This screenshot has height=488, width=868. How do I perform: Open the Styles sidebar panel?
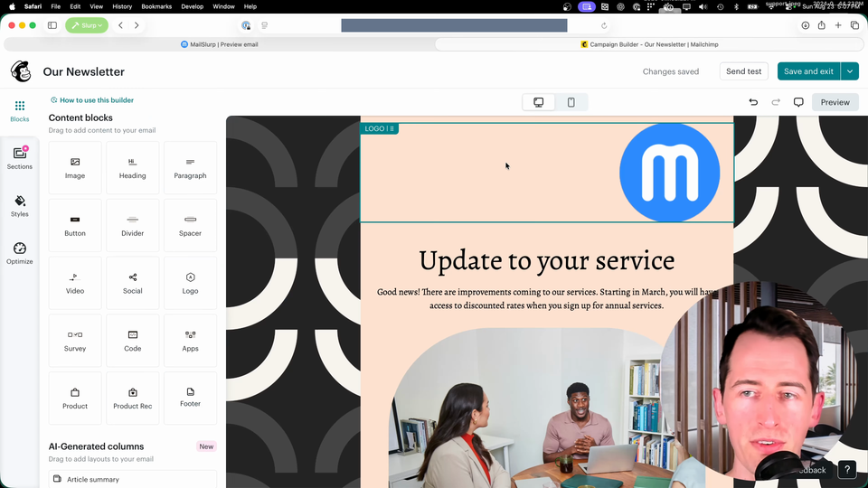click(x=19, y=206)
